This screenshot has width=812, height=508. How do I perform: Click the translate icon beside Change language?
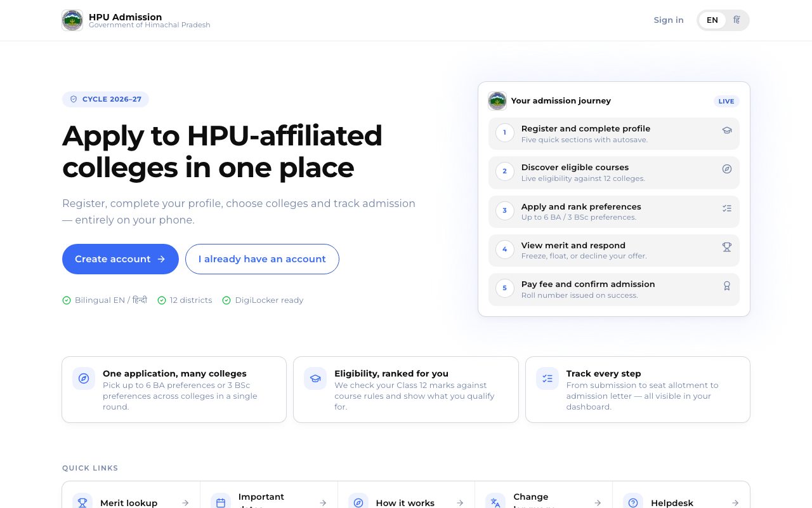pos(495,503)
